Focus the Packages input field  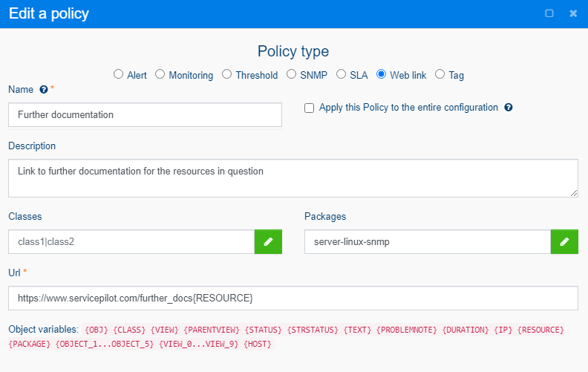tap(428, 242)
